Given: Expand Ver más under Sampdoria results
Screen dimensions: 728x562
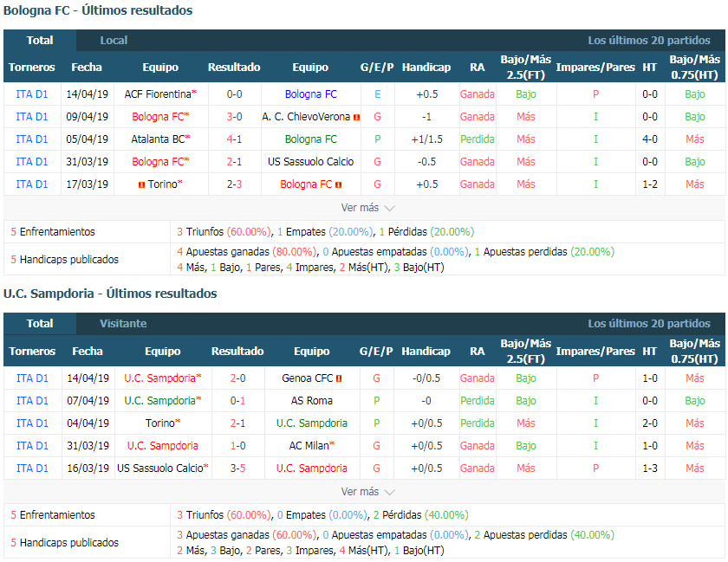Looking at the screenshot, I should (x=367, y=492).
